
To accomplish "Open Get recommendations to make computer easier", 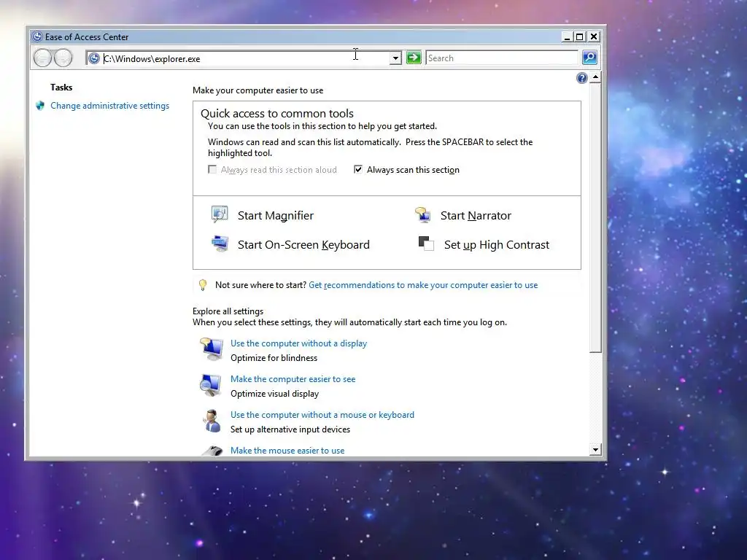I will [423, 285].
